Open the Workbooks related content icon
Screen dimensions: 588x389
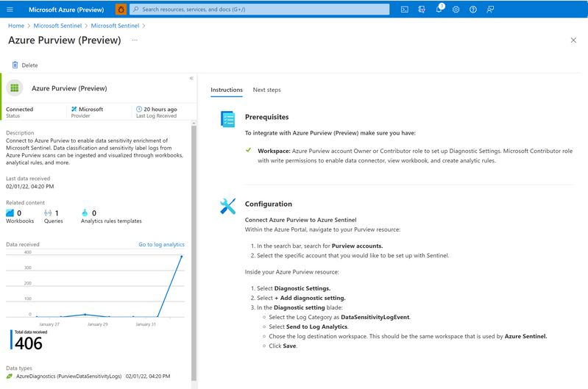click(10, 213)
